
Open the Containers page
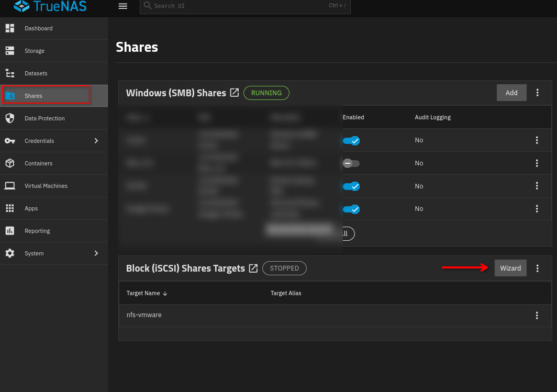[54, 163]
